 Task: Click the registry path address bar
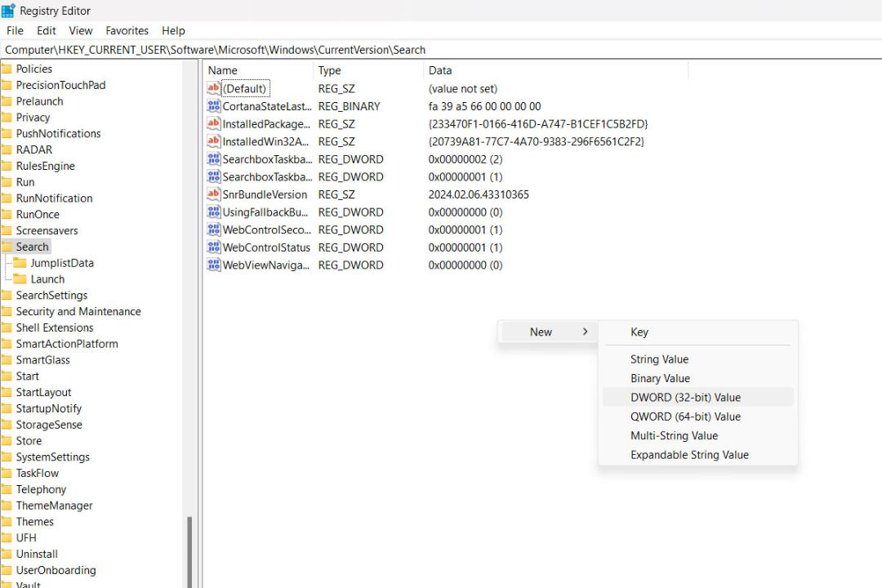point(441,50)
